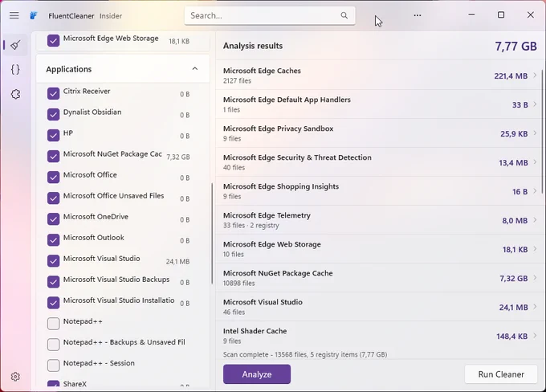Click the 33 files · 2 registry text
Screen dimensions: 546x392
click(251, 225)
